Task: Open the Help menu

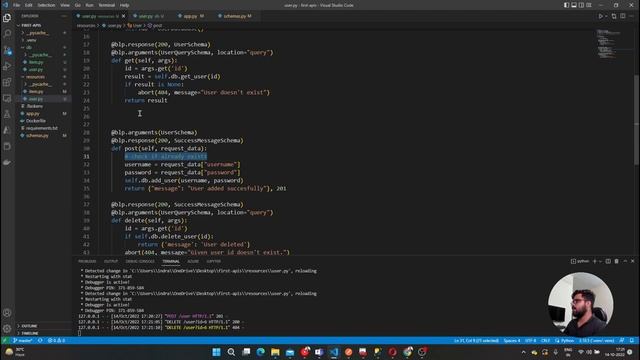Action: click(x=124, y=5)
